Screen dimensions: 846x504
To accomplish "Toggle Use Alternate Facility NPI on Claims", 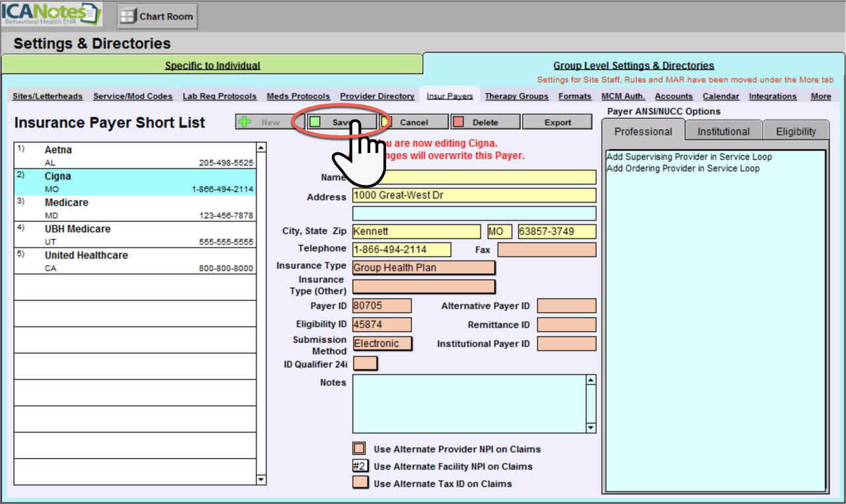I will coord(360,466).
